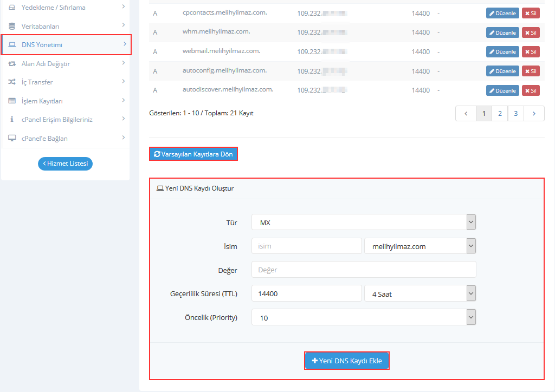
Task: Click the DNS Yönetimi laptop icon
Action: point(12,45)
